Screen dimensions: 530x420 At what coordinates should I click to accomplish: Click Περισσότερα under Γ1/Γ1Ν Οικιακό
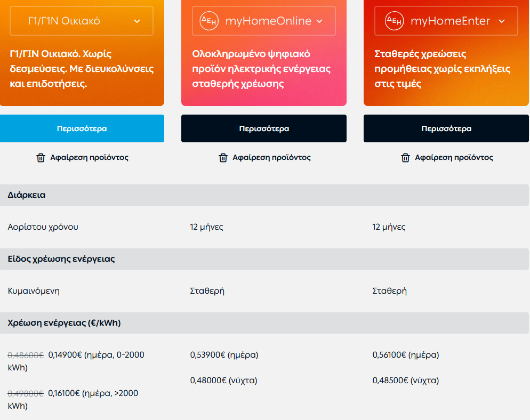82,128
